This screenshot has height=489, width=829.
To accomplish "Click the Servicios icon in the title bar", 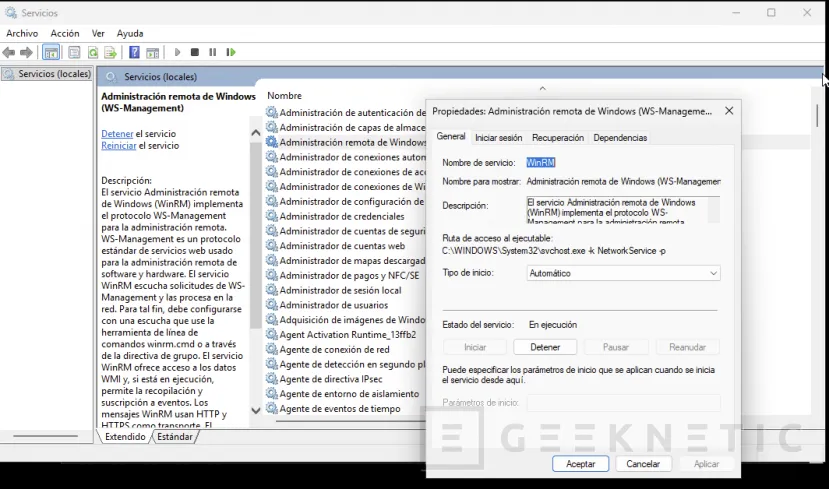I will 11,12.
